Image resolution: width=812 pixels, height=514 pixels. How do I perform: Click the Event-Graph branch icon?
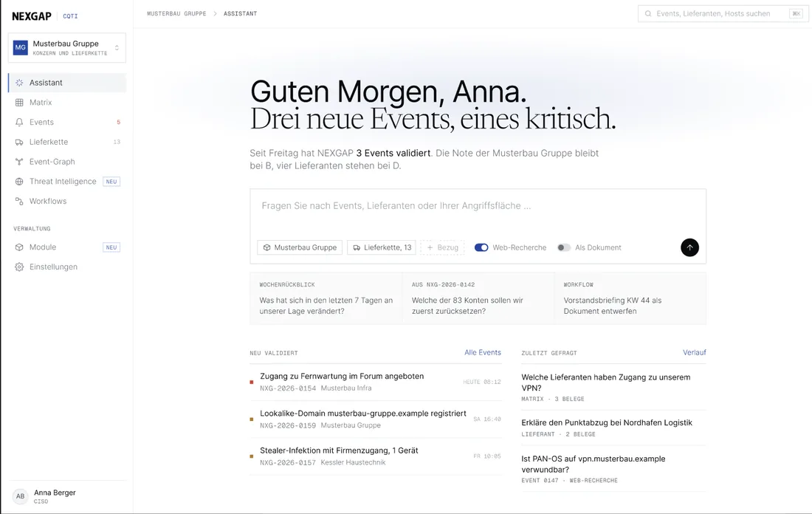coord(19,162)
